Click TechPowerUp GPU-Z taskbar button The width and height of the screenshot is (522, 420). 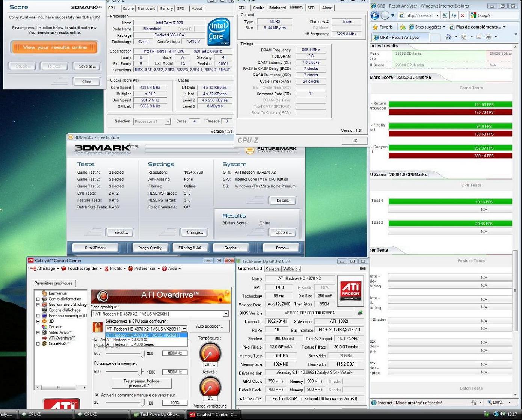point(158,415)
